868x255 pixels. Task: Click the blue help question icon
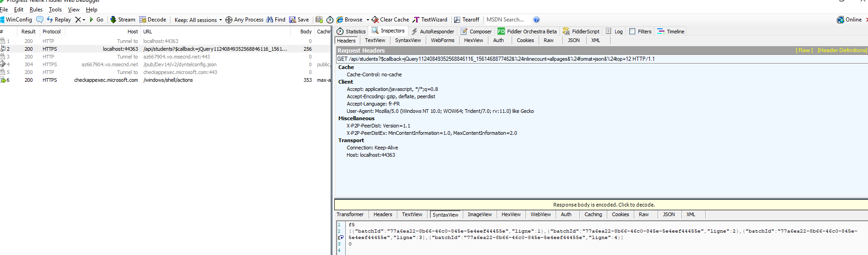click(x=536, y=20)
